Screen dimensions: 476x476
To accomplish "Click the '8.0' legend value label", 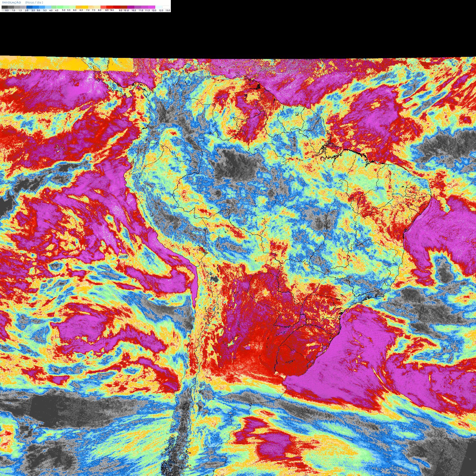I will tap(100, 10).
